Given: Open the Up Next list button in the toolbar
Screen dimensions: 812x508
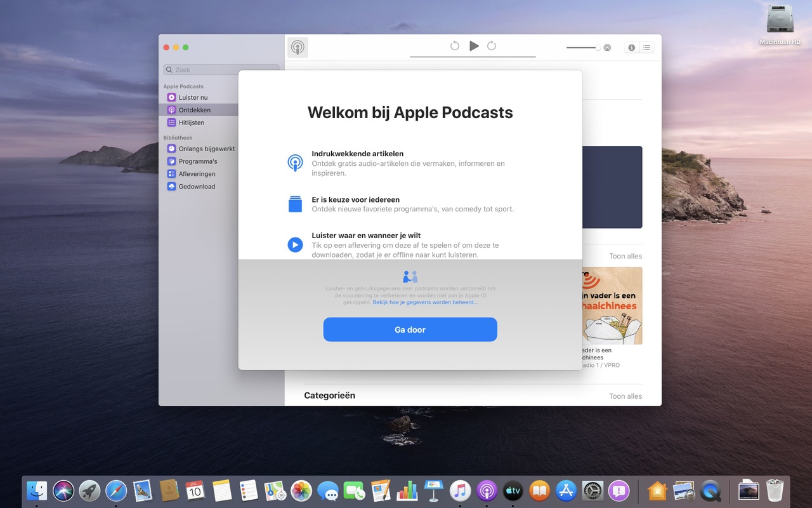Looking at the screenshot, I should click(x=646, y=48).
